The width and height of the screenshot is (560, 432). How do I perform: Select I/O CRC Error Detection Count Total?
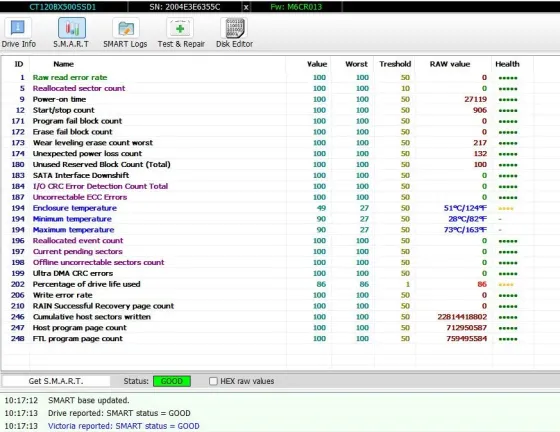268,186
